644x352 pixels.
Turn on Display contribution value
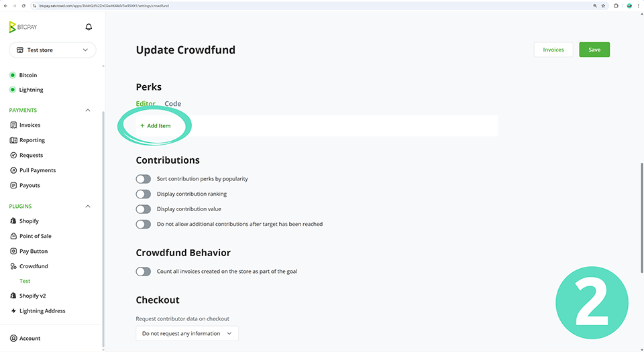(143, 209)
